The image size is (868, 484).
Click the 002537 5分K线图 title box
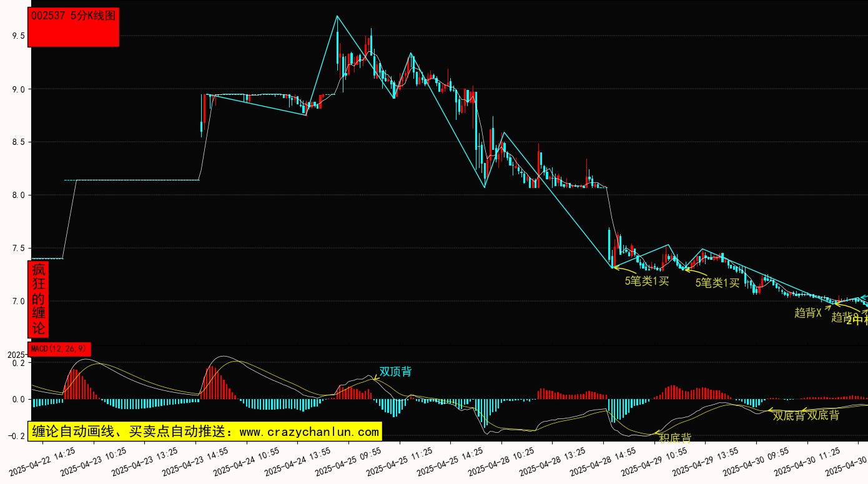(74, 27)
